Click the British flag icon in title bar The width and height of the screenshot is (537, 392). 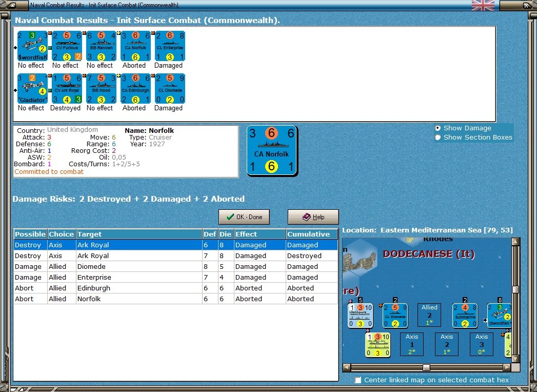[x=483, y=5]
